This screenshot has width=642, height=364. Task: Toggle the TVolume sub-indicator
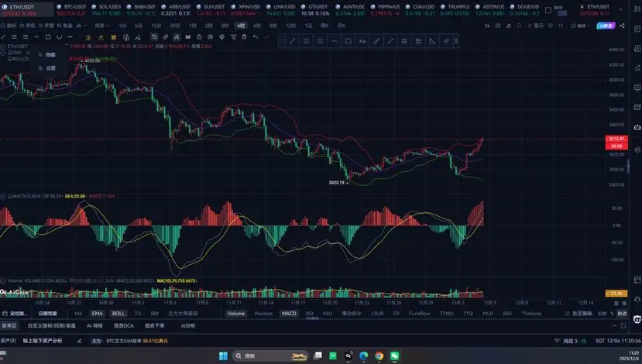tap(531, 314)
